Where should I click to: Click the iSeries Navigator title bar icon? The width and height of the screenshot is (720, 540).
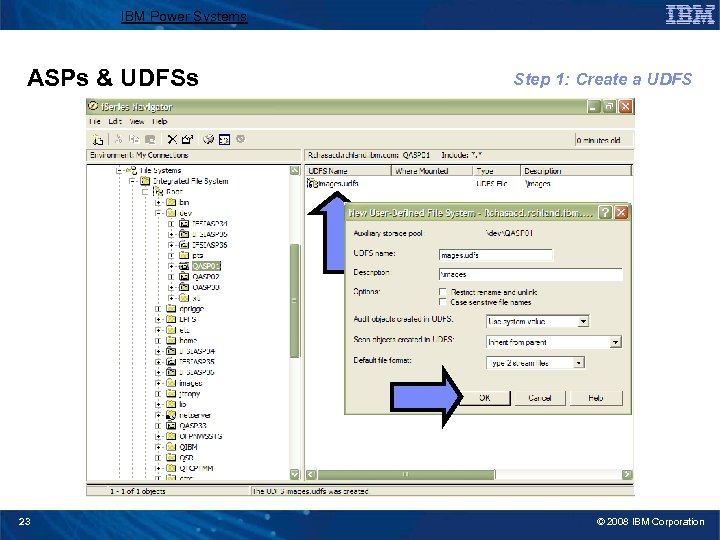click(x=93, y=106)
